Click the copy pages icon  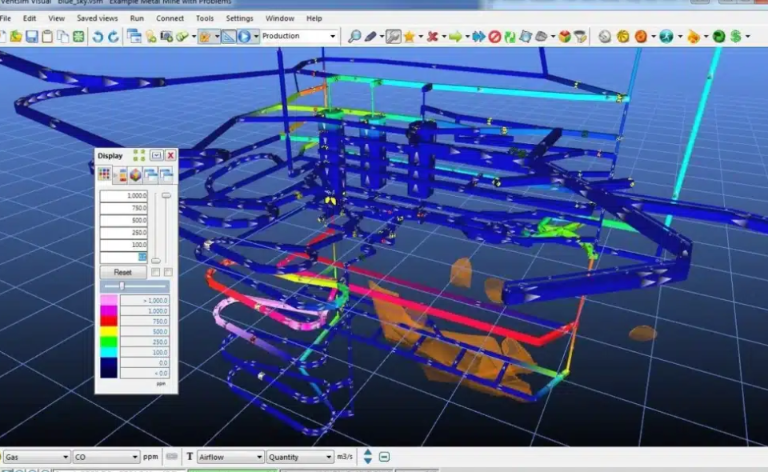[x=63, y=37]
